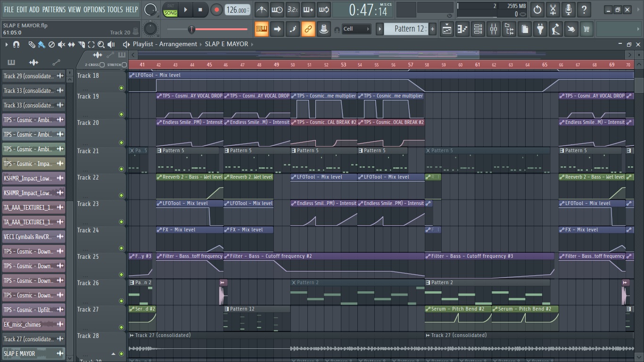Screen dimensions: 644x362
Task: Open the PATTERNS menu
Action: coord(54,9)
